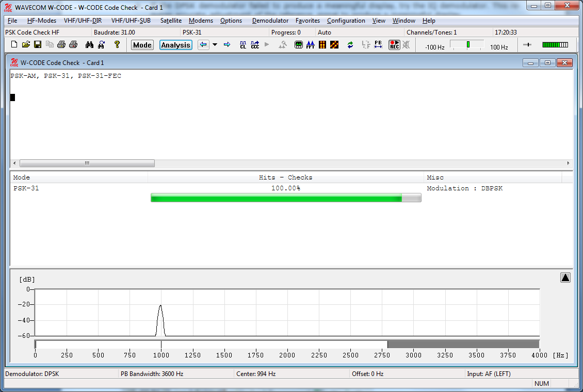Open the PB passband bandwidth tool
The image size is (583, 392).
[x=378, y=45]
